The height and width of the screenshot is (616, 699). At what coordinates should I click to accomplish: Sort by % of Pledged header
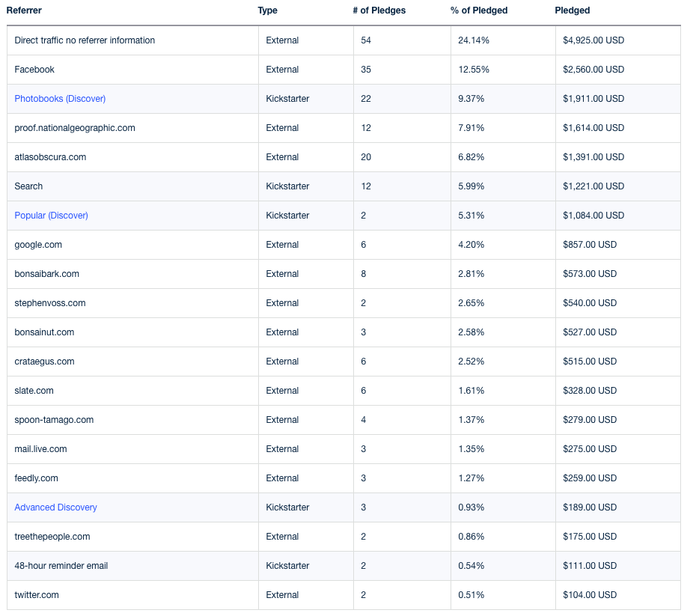(x=479, y=10)
